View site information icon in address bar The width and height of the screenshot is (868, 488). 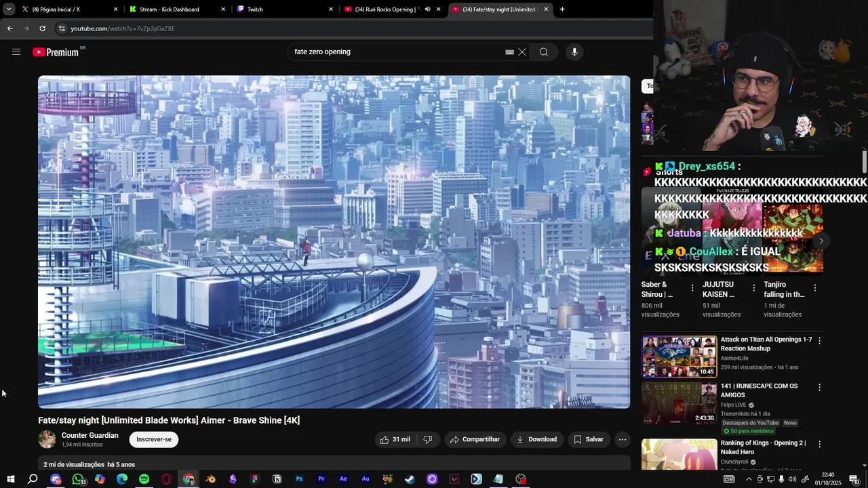tap(62, 28)
